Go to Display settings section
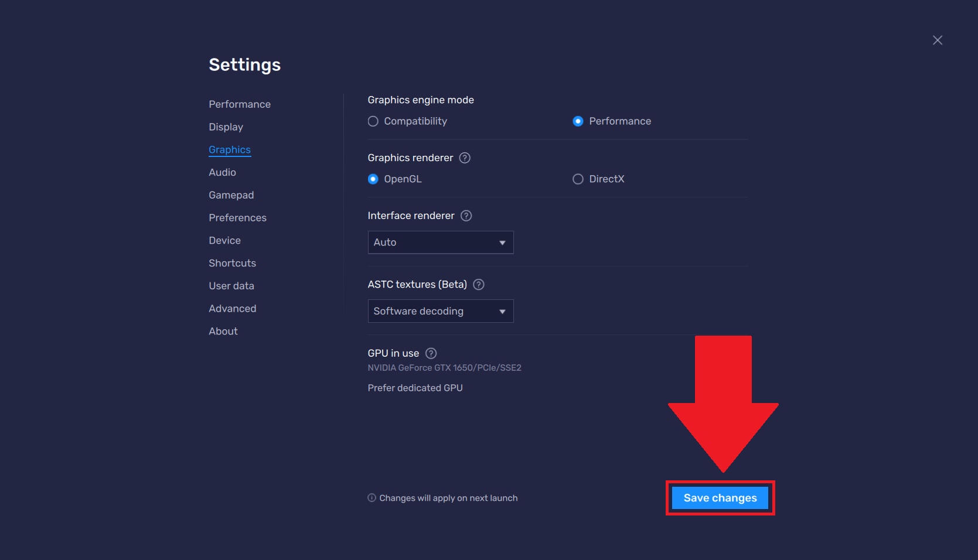The height and width of the screenshot is (560, 978). click(226, 127)
